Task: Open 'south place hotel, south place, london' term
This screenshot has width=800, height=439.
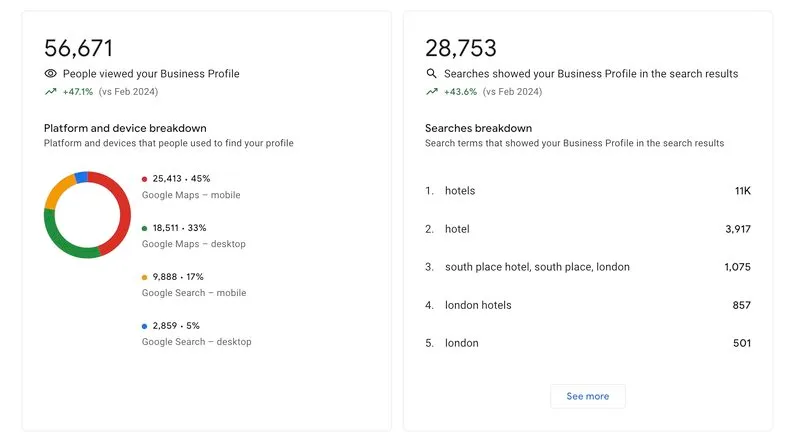Action: click(537, 267)
